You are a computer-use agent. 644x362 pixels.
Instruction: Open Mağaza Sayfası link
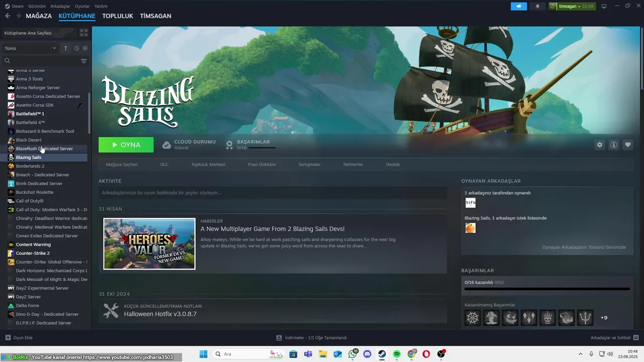[x=122, y=164]
